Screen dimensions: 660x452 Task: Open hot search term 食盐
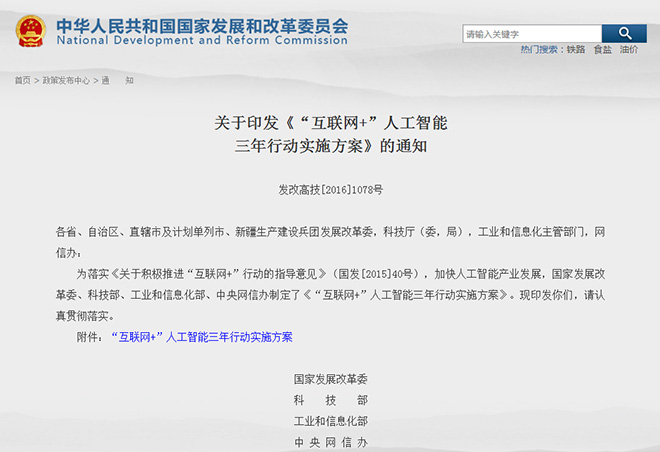tap(602, 50)
